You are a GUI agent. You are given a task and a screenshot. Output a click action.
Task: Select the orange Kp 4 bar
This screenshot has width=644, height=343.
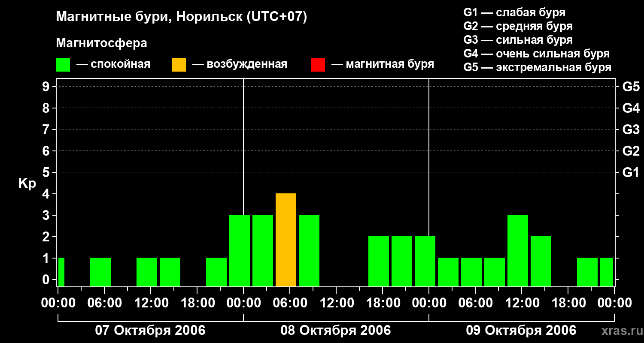tap(286, 240)
